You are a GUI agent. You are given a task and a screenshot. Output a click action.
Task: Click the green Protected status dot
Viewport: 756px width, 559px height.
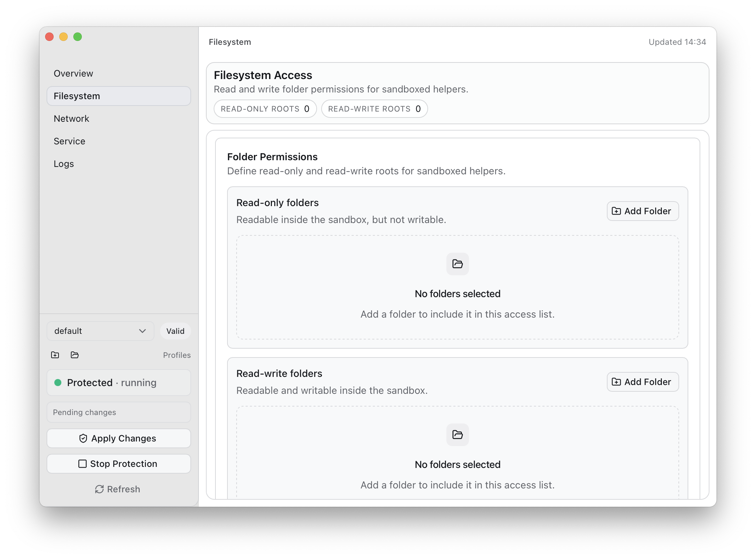coord(58,383)
